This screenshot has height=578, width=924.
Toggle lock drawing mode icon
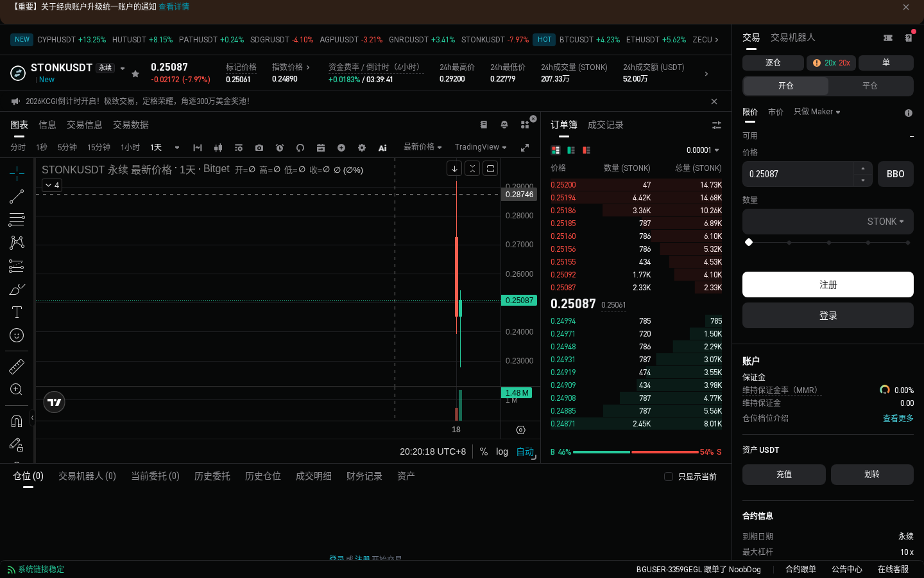17,444
